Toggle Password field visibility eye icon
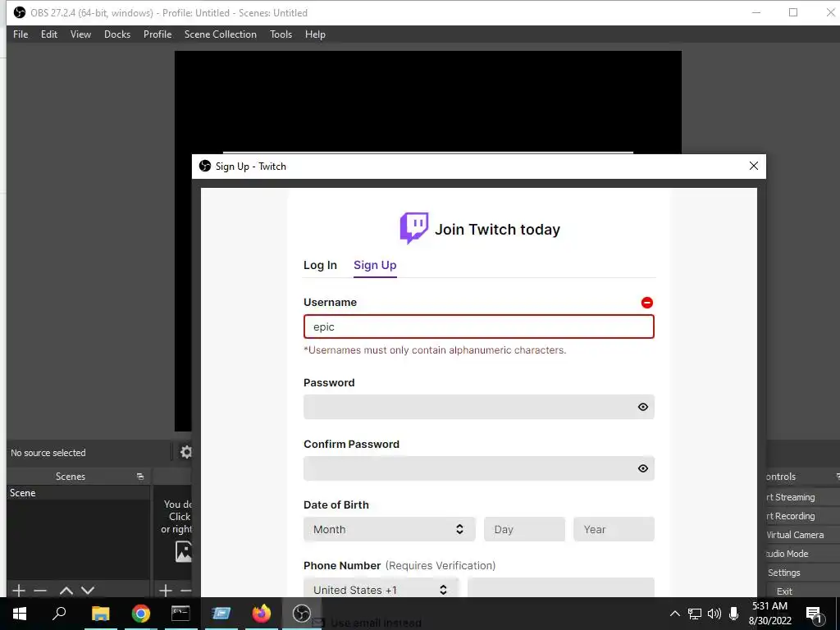840x630 pixels. click(643, 407)
